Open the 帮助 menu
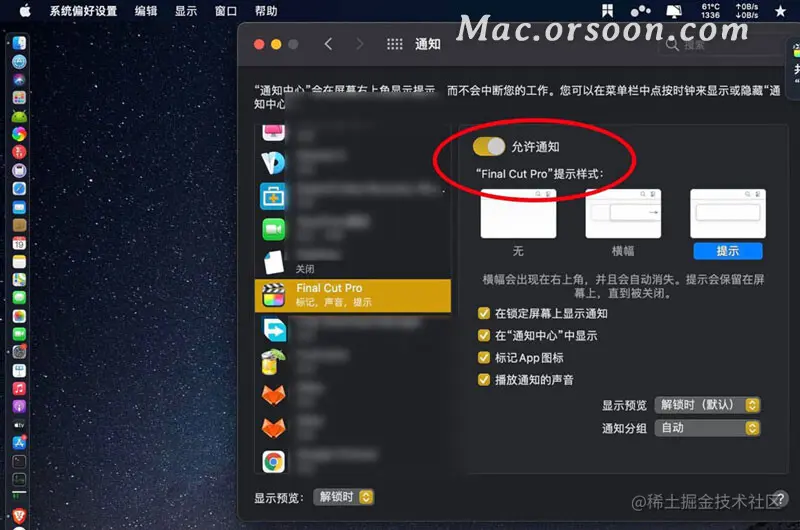The width and height of the screenshot is (800, 530). (x=266, y=11)
